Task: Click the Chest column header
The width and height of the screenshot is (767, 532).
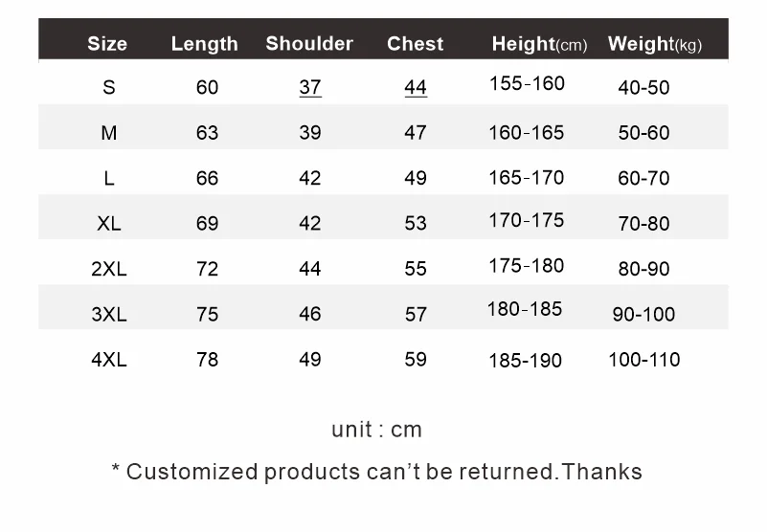Action: [415, 44]
